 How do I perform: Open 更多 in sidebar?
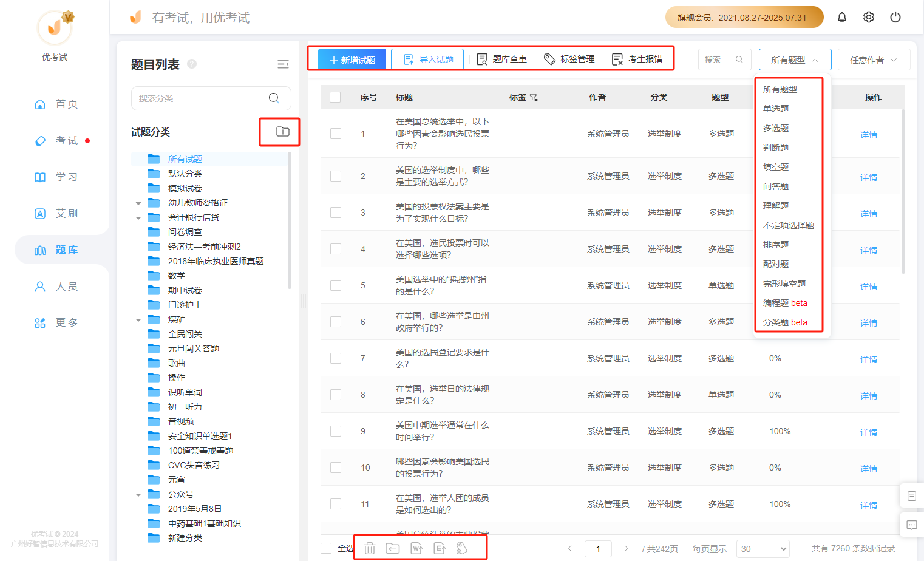coord(56,322)
